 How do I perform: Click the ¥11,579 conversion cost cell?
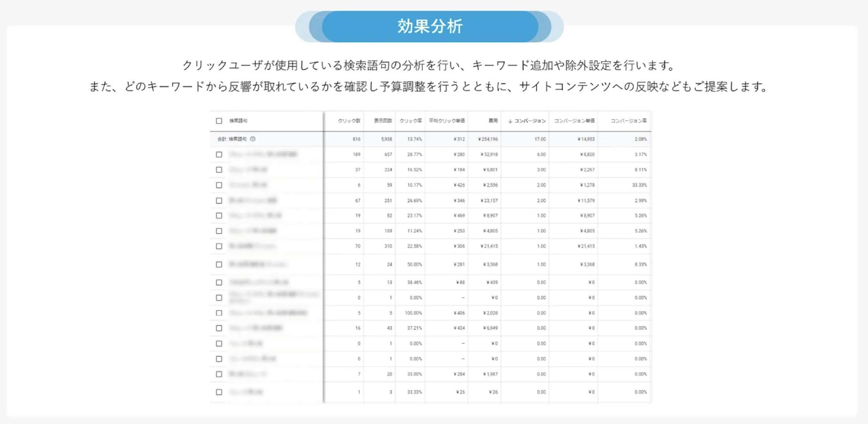coord(586,201)
